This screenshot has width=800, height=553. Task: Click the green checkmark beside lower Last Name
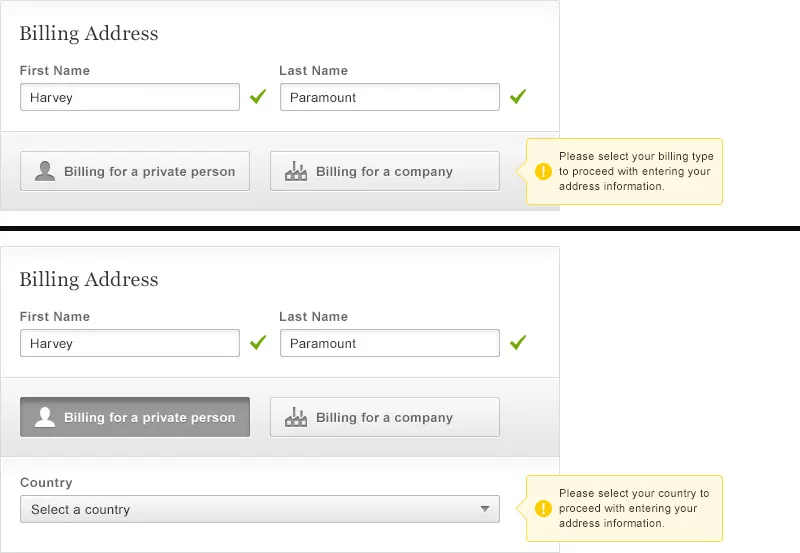pyautogui.click(x=518, y=343)
